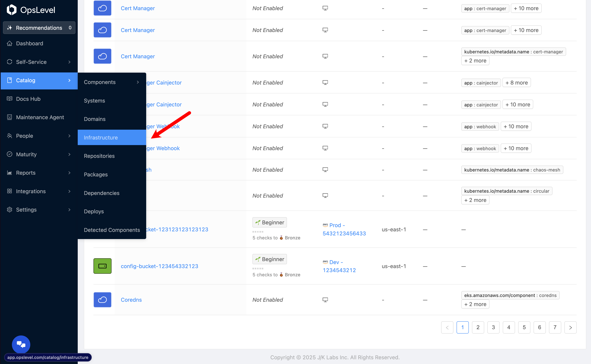Click the Docs Hub book icon
The width and height of the screenshot is (591, 364).
coord(10,99)
